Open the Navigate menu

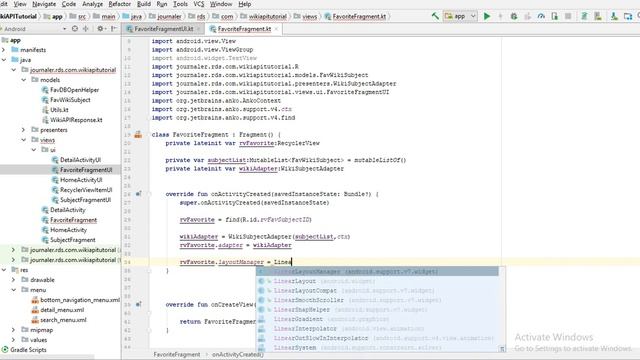(44, 4)
